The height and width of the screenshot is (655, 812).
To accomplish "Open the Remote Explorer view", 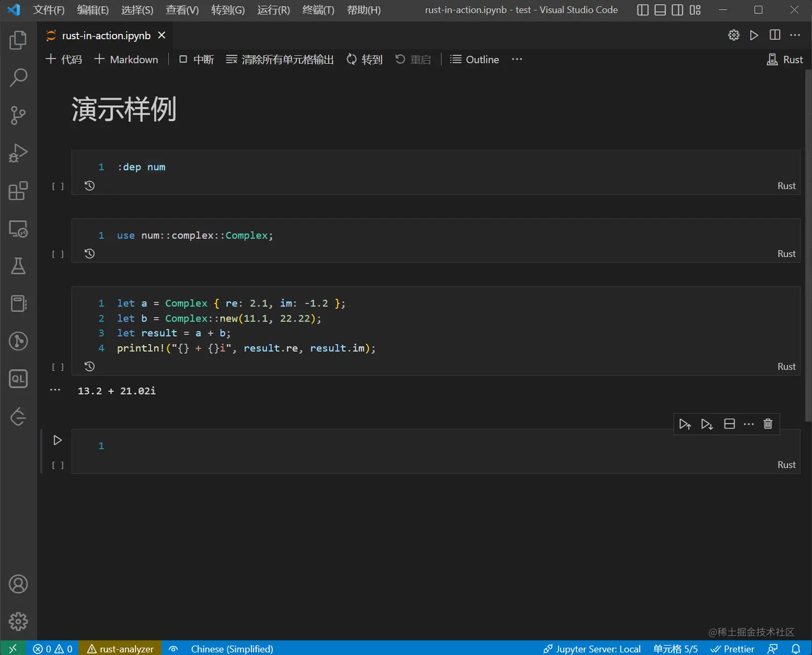I will tap(18, 229).
